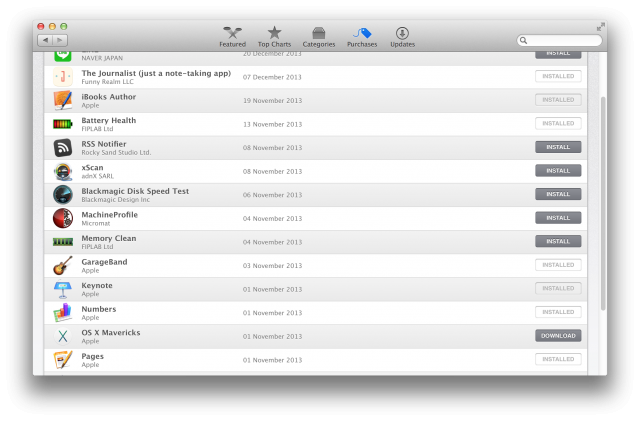Click the xScan app icon
The height and width of the screenshot is (421, 640).
pyautogui.click(x=63, y=171)
